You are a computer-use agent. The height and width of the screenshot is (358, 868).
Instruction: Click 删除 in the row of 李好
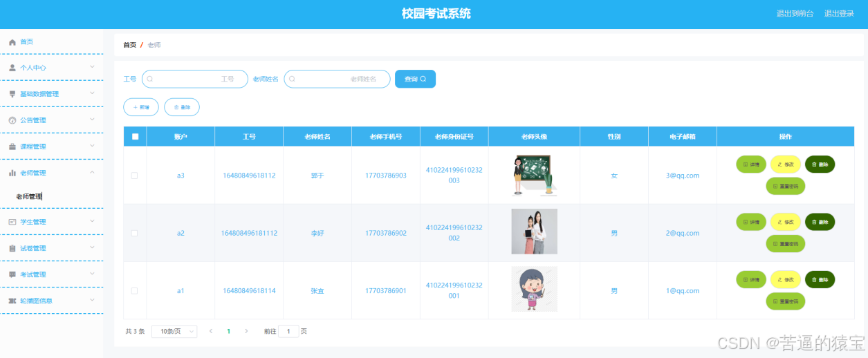(x=820, y=222)
